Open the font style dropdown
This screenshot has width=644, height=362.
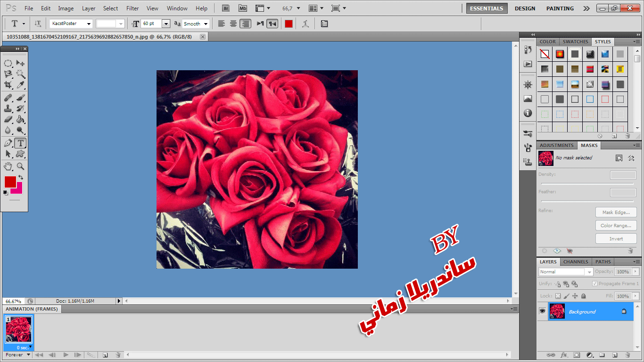click(121, 24)
